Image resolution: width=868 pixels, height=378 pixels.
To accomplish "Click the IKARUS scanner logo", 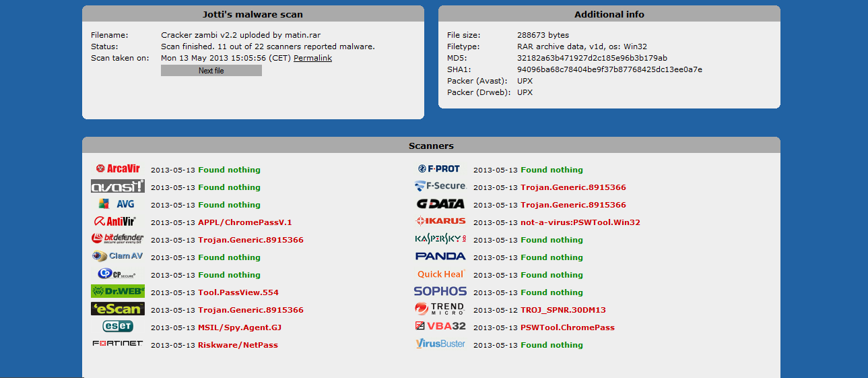I will tap(440, 221).
